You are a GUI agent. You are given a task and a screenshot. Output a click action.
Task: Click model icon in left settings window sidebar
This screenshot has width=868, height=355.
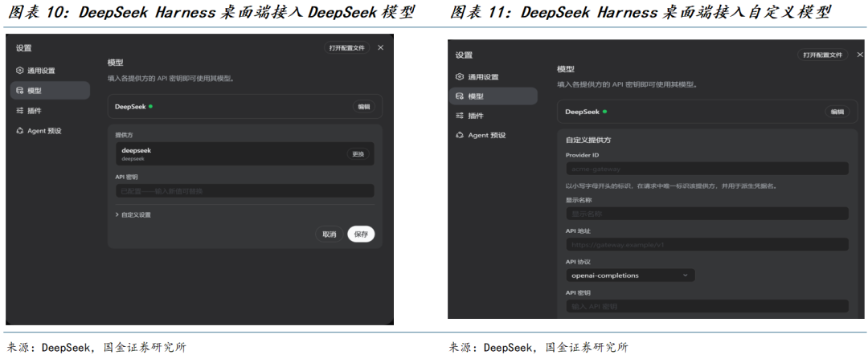(20, 91)
